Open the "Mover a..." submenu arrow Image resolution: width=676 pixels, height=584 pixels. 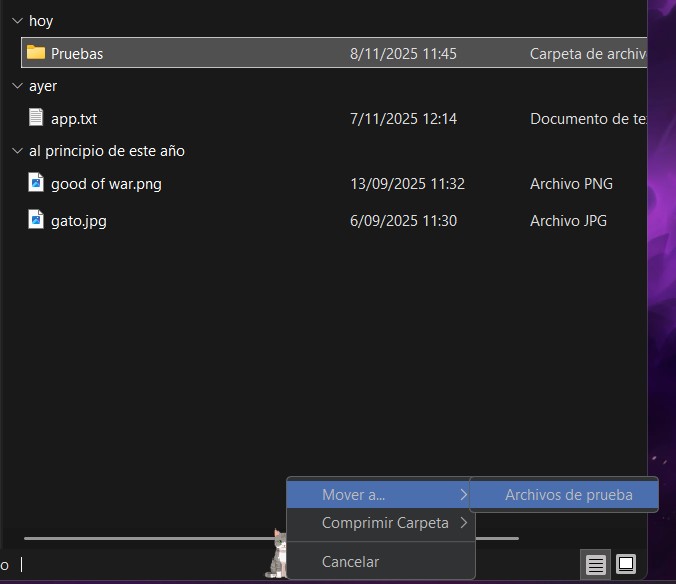(x=463, y=494)
